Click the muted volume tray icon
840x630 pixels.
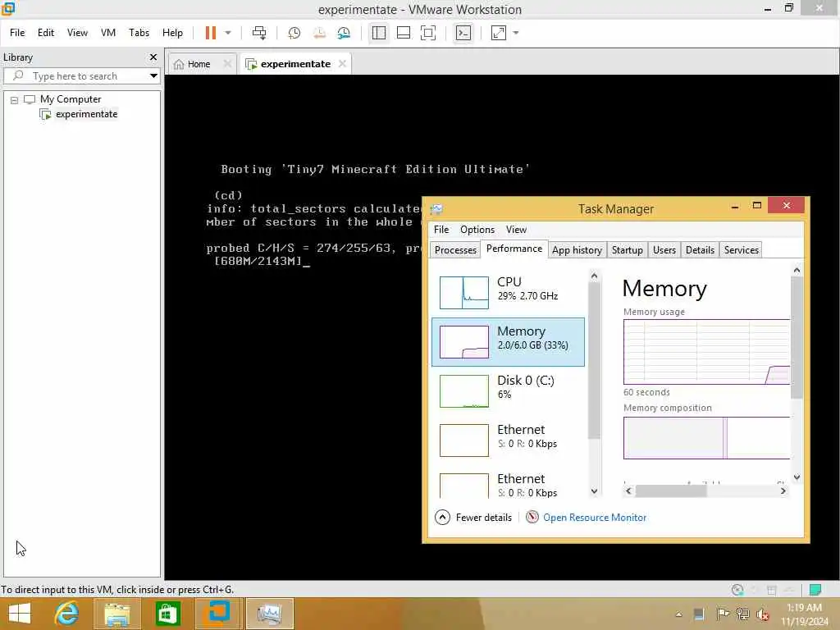point(762,614)
